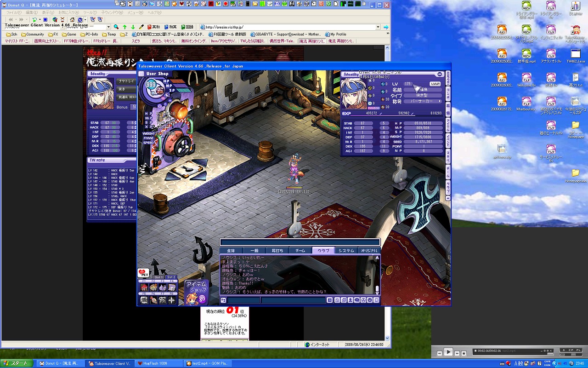The width and height of the screenshot is (588, 368).
Task: Open the Community favorites folder link
Action: 33,34
